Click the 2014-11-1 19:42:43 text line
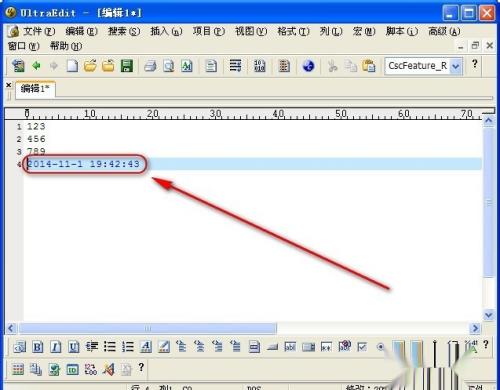This screenshot has width=500, height=390. [83, 164]
